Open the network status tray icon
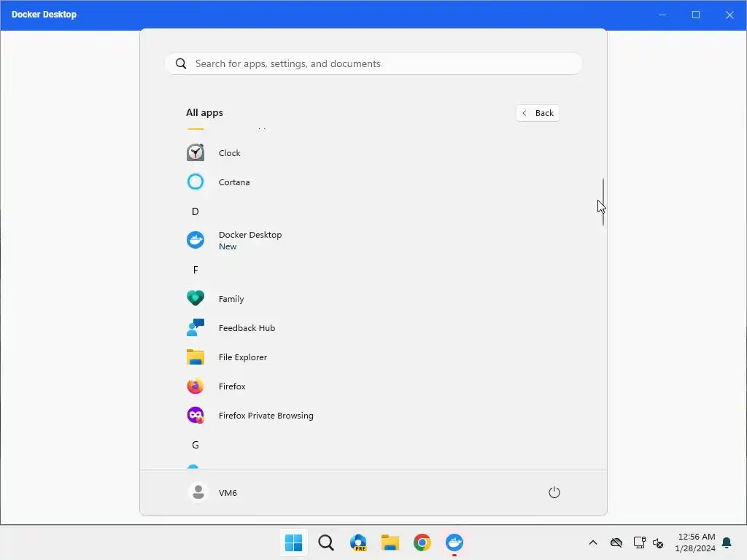 (639, 542)
